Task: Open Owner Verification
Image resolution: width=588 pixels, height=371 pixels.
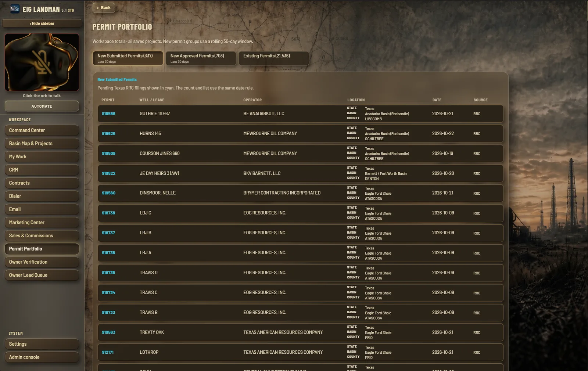Action: (x=42, y=262)
